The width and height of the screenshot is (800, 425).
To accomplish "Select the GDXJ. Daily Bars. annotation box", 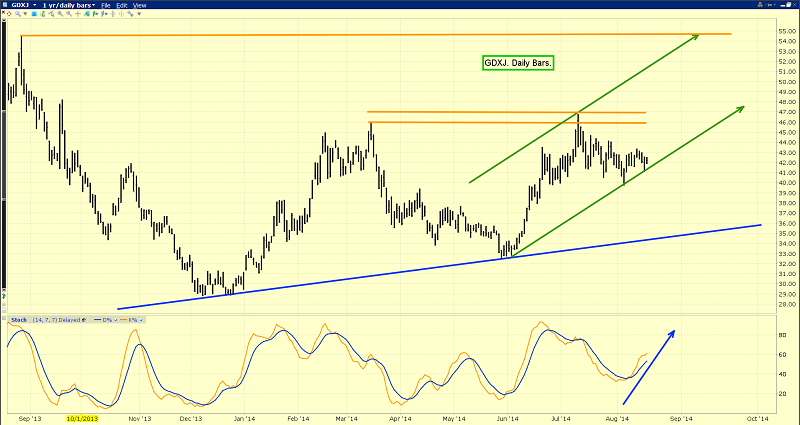I will tap(517, 62).
